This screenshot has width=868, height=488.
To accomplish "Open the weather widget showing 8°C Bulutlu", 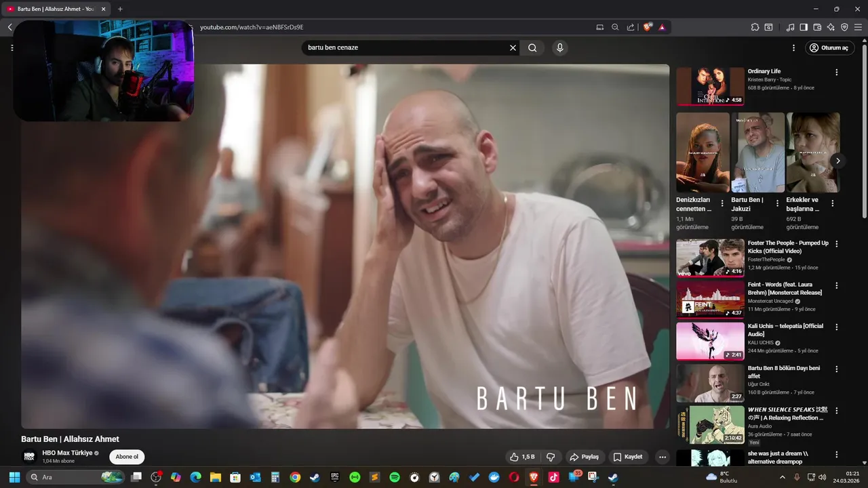I will click(x=722, y=477).
